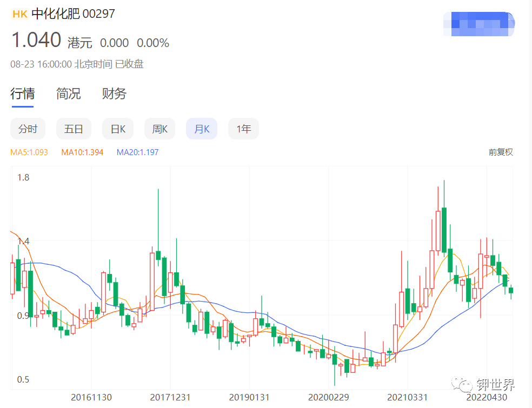Click the blurred blue button at top right
Viewport: 532px width, 408px height.
coord(478,24)
